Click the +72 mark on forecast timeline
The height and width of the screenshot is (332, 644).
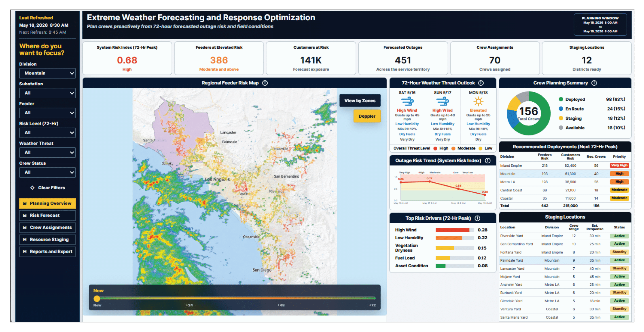(x=372, y=305)
